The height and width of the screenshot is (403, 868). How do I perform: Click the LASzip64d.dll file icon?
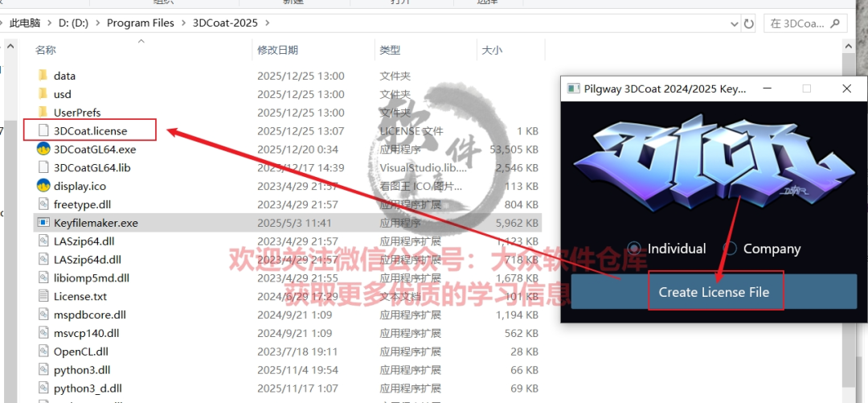click(x=43, y=260)
